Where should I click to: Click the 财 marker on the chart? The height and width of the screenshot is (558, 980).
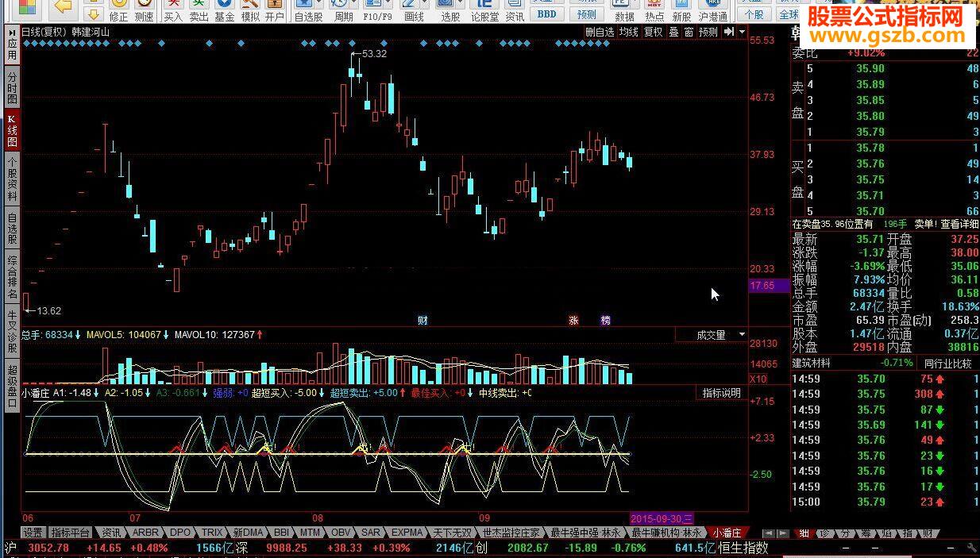pos(422,321)
